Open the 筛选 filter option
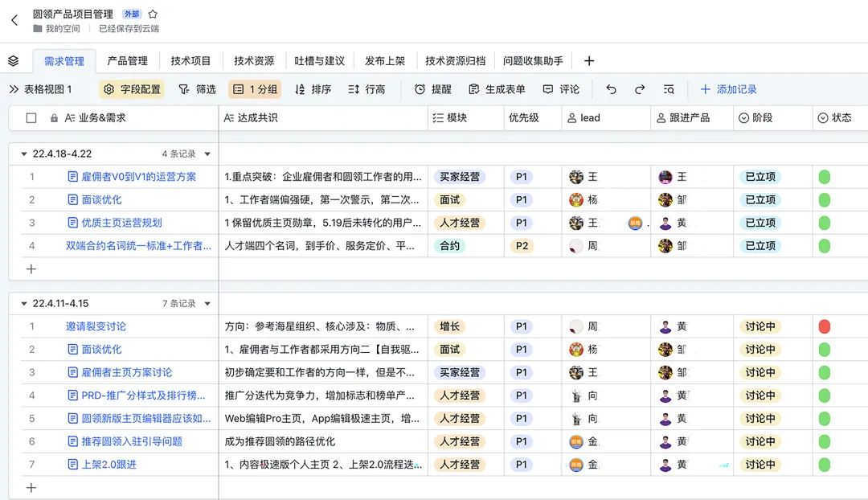868x500 pixels. coord(197,89)
